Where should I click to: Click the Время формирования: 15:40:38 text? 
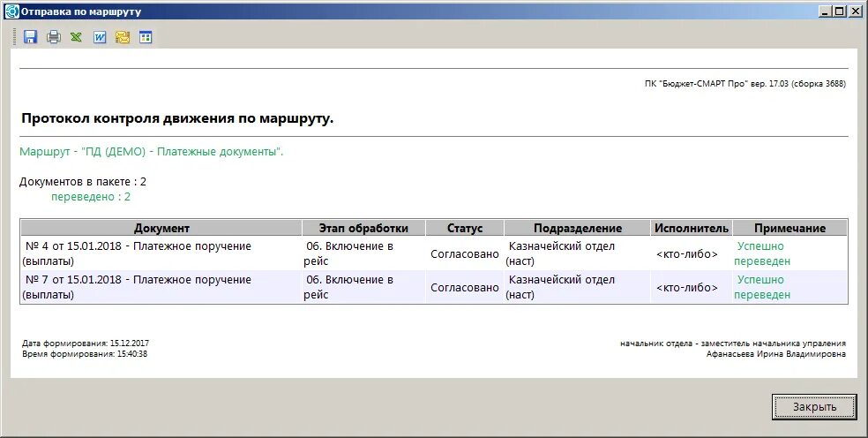click(85, 354)
